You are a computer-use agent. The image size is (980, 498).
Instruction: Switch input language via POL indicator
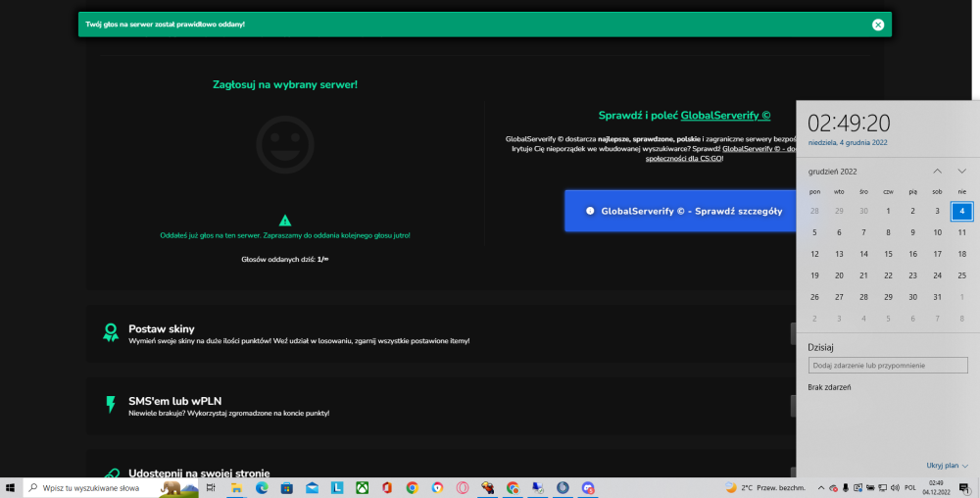point(910,488)
